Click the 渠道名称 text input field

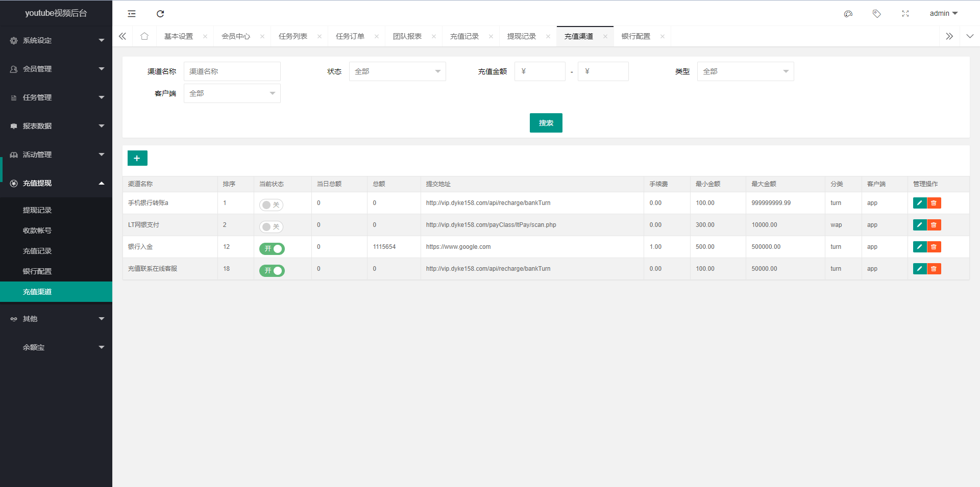[x=232, y=71]
